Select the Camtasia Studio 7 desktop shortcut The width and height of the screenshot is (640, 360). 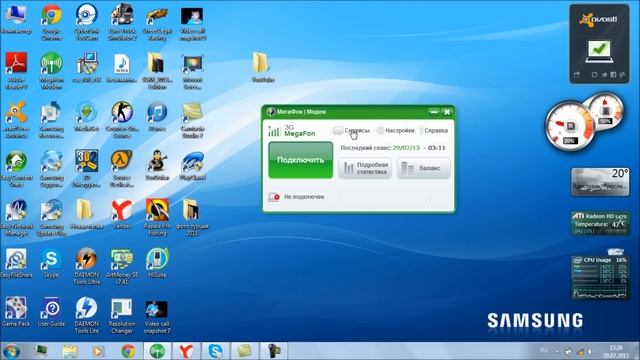point(192,119)
